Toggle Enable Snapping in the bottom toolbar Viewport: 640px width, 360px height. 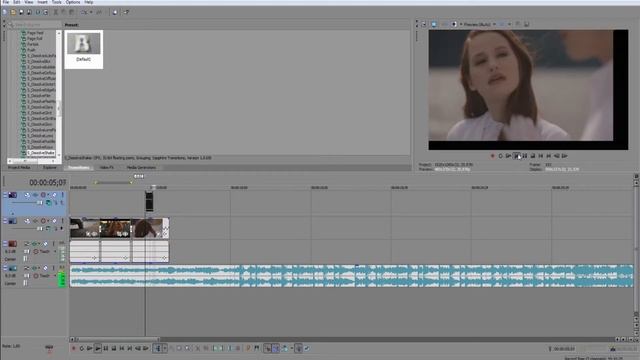coord(268,349)
